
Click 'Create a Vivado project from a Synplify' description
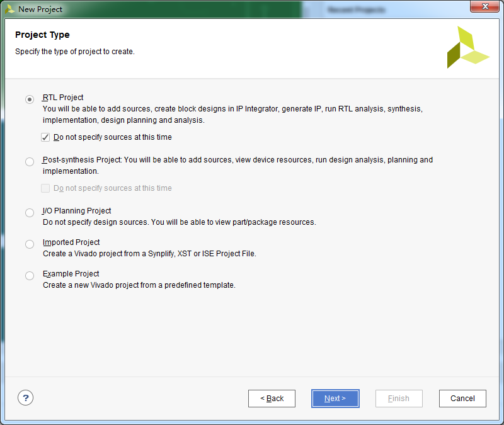pyautogui.click(x=149, y=254)
